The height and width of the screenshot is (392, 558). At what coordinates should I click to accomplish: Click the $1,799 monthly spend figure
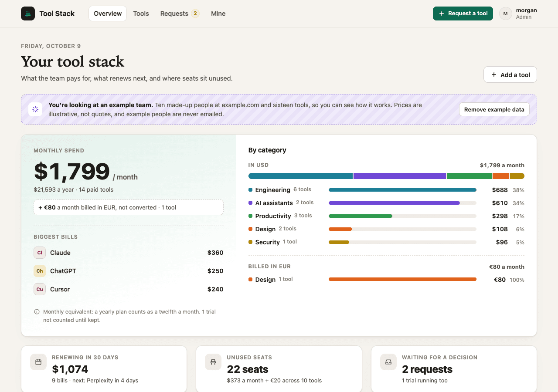click(x=72, y=172)
